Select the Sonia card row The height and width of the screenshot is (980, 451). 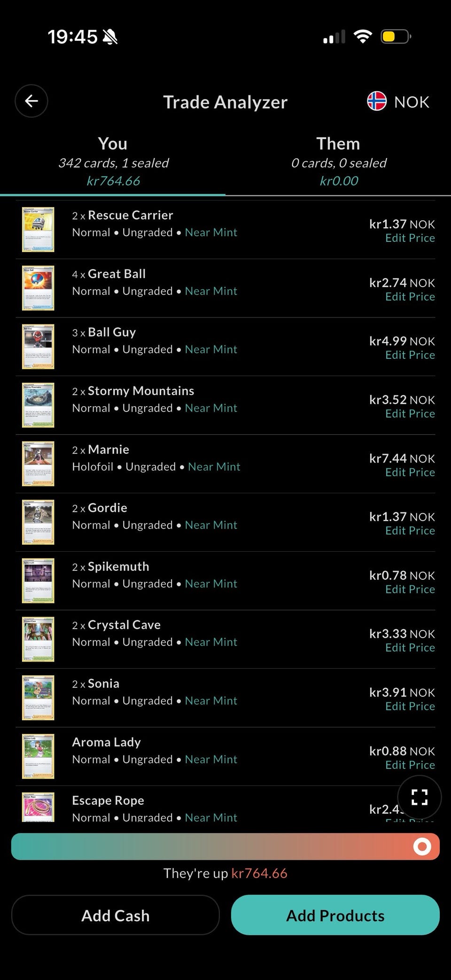225,698
